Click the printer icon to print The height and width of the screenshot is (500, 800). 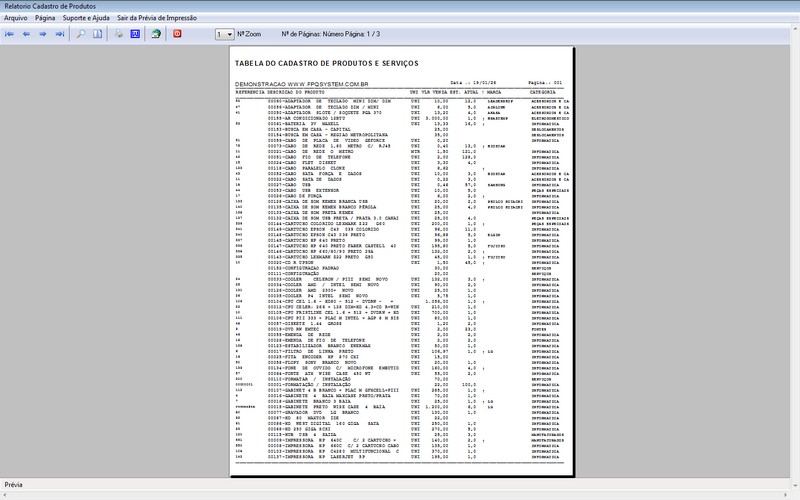[118, 34]
